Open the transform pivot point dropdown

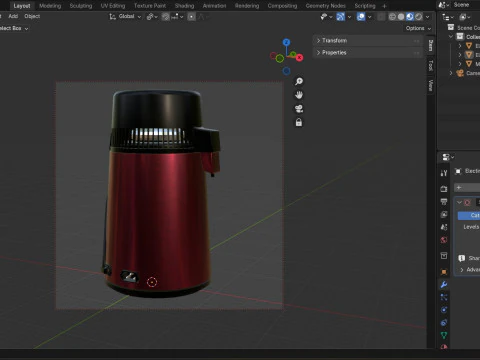[x=152, y=16]
